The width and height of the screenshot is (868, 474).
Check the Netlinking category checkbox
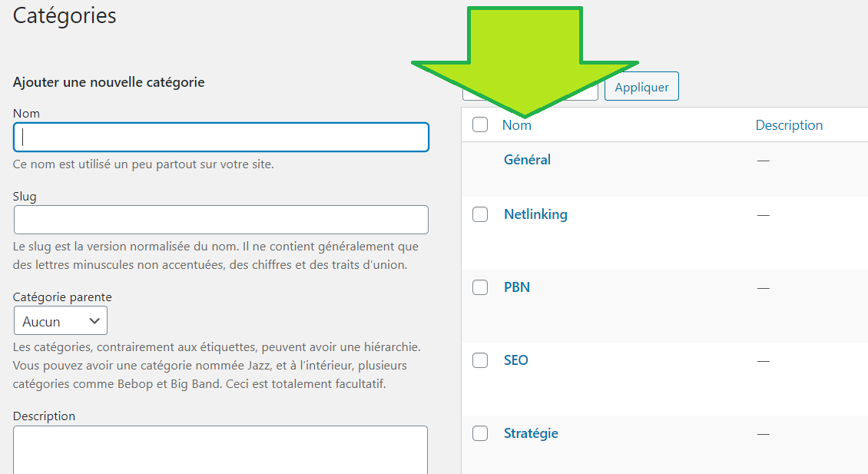pos(480,214)
